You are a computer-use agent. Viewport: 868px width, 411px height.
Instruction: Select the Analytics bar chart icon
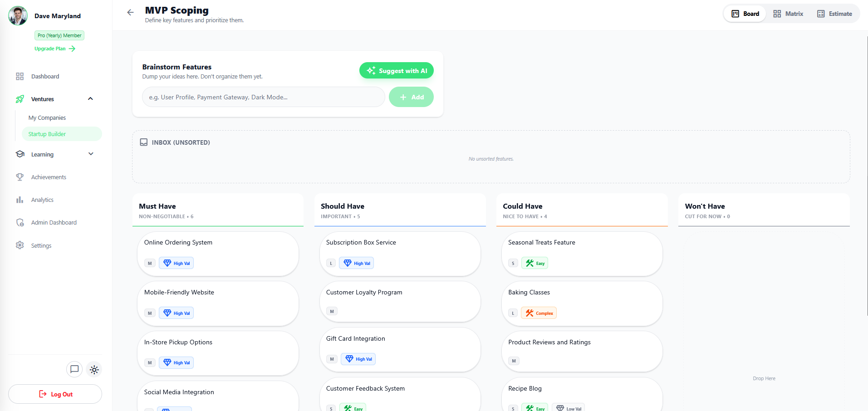click(x=20, y=200)
